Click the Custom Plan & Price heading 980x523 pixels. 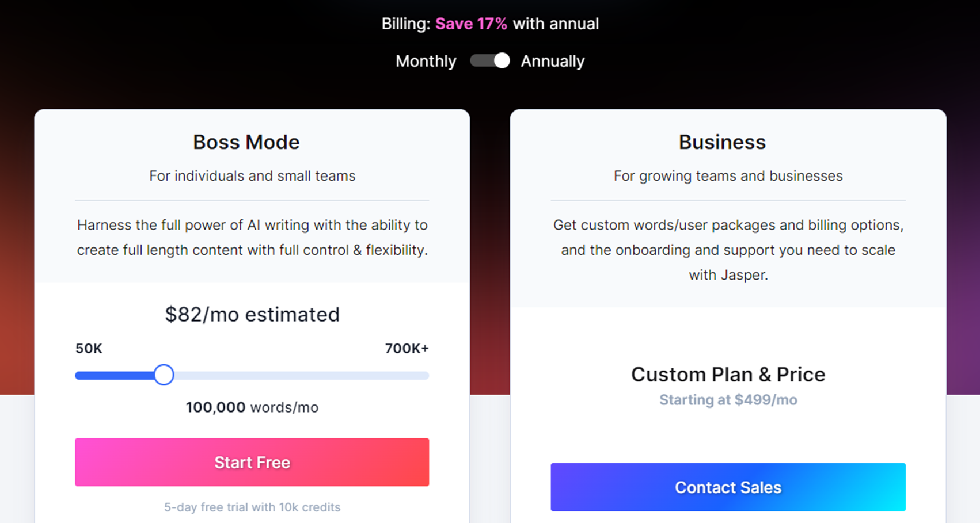click(728, 375)
